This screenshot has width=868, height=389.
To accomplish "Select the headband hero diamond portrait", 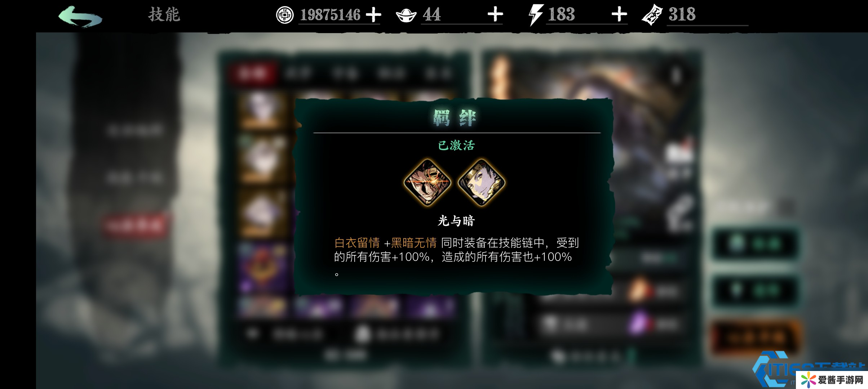I will [481, 182].
